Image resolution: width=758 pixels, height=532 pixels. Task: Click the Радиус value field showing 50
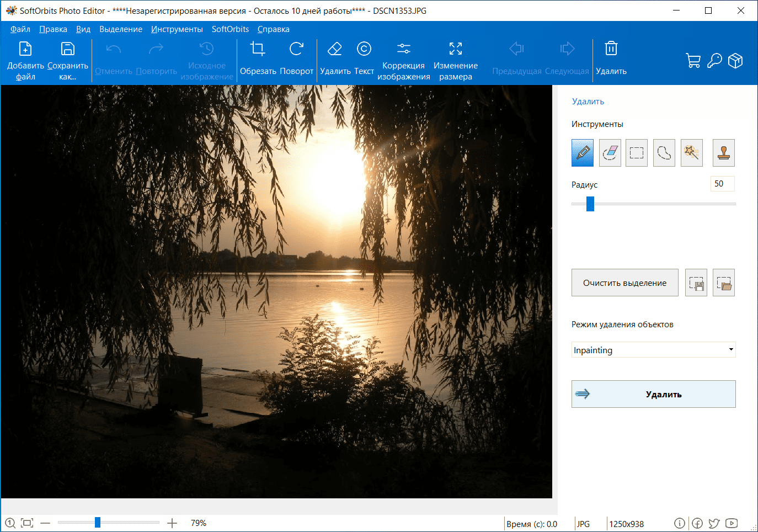pyautogui.click(x=722, y=184)
